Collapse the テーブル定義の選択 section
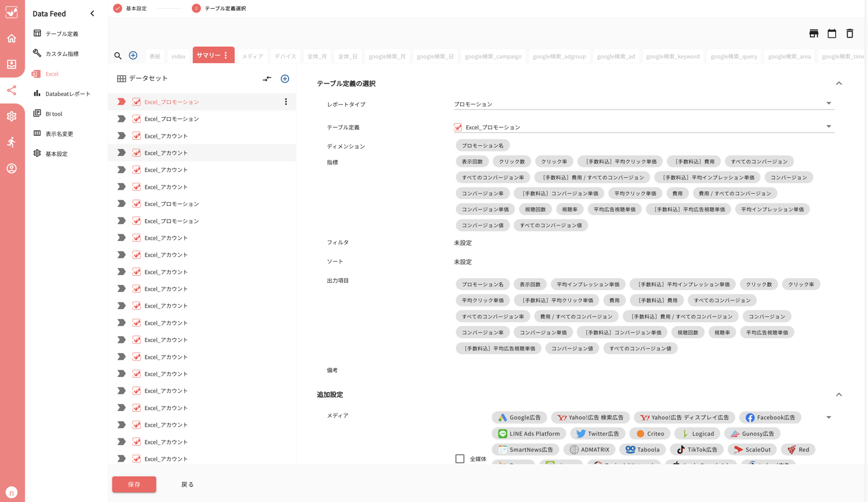The image size is (868, 502). pos(839,83)
